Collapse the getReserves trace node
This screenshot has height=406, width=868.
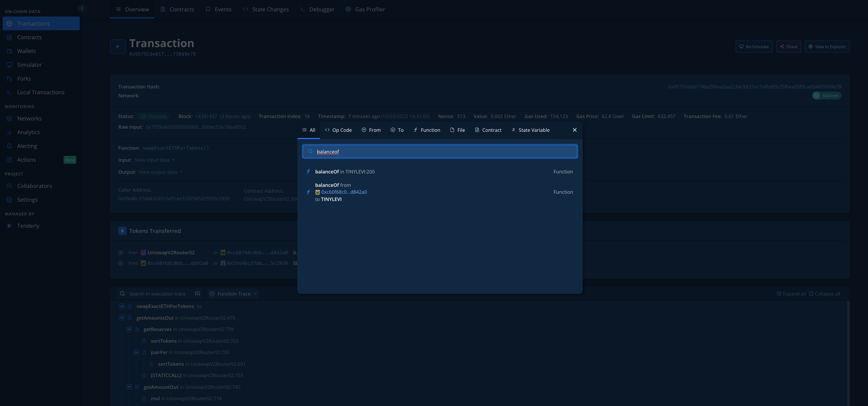coord(129,329)
